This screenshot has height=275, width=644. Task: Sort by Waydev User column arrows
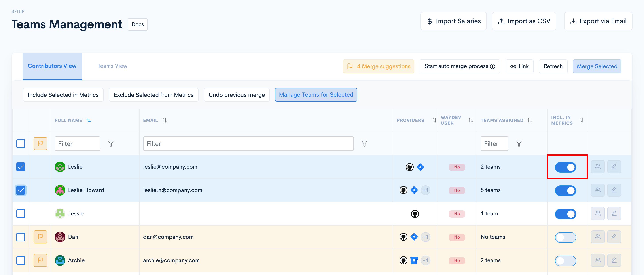470,120
